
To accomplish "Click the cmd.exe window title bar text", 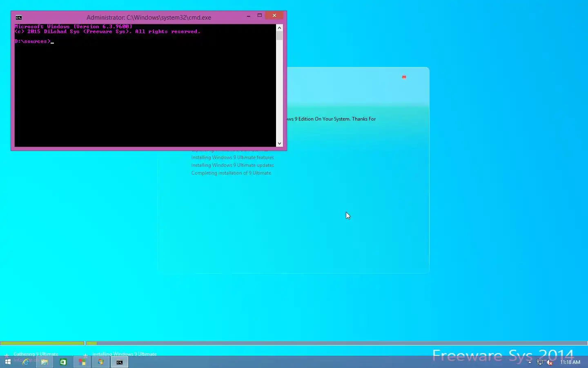I will pos(149,18).
